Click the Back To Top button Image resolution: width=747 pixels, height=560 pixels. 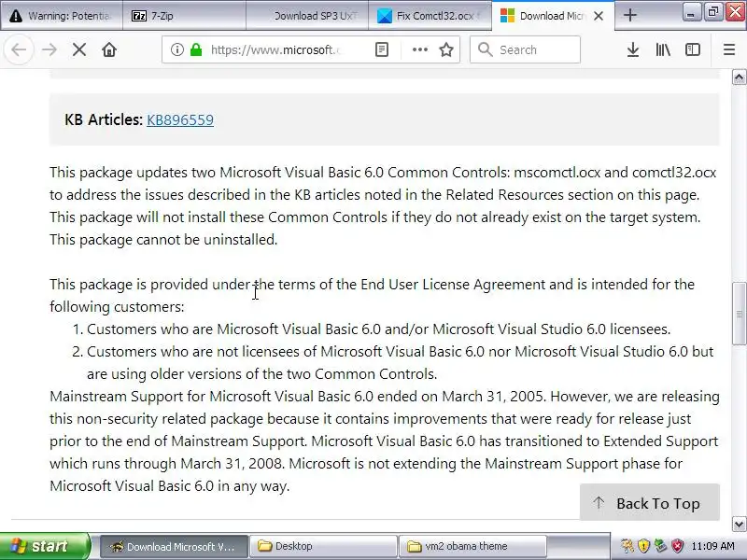pyautogui.click(x=649, y=503)
